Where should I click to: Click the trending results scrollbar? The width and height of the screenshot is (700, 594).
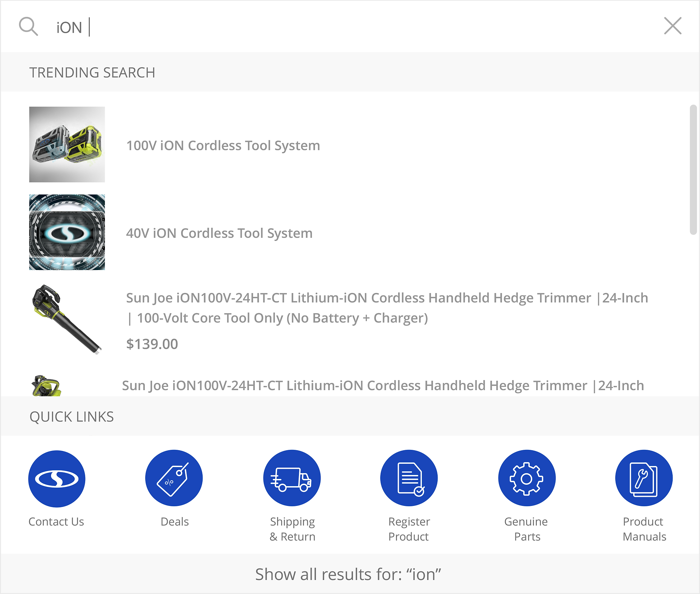pos(693,170)
